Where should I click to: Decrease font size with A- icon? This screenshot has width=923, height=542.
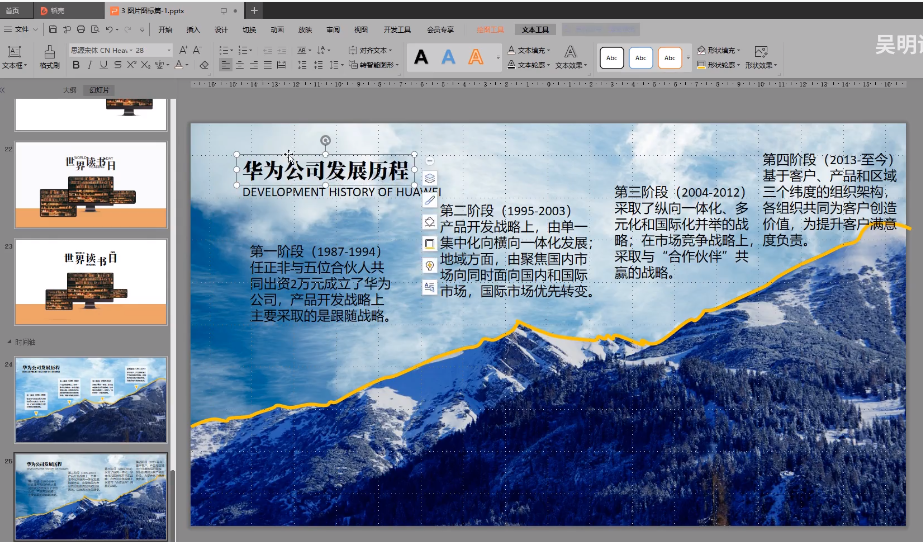tap(197, 50)
